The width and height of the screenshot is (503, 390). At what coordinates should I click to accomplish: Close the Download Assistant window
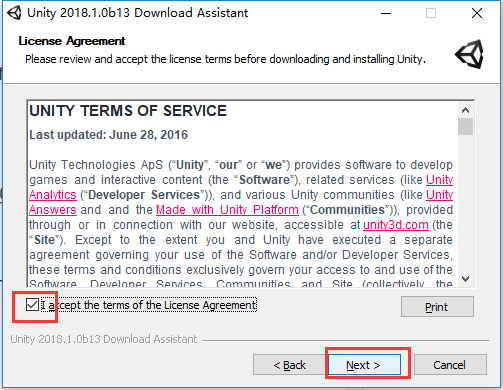[477, 13]
